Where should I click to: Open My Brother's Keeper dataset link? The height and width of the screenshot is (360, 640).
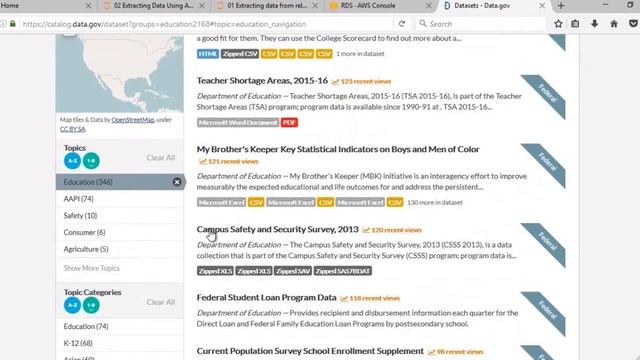click(338, 149)
